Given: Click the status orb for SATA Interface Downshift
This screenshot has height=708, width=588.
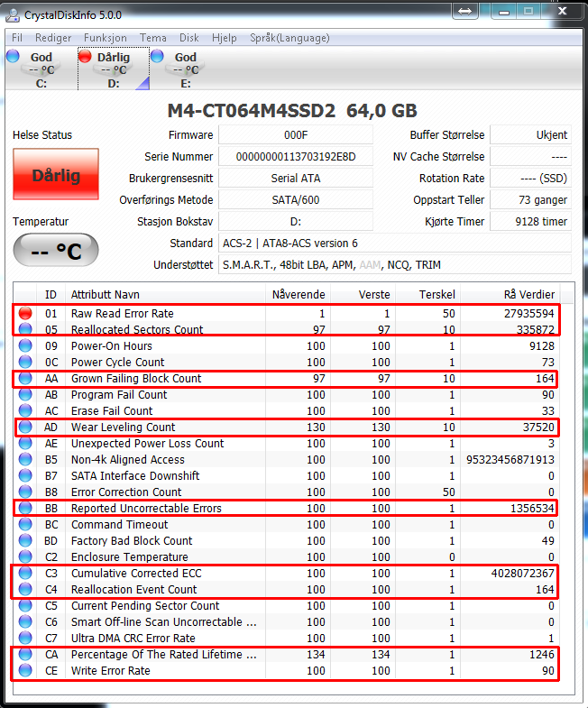Looking at the screenshot, I should (x=25, y=475).
